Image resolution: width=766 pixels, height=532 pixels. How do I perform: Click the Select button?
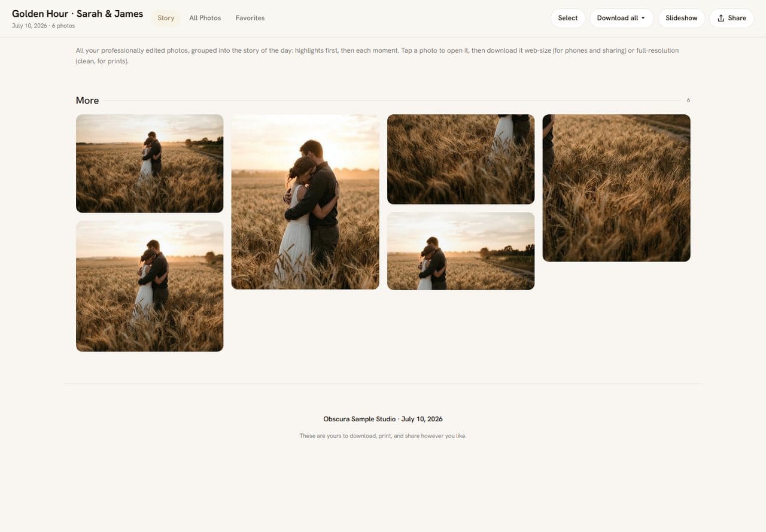tap(568, 18)
